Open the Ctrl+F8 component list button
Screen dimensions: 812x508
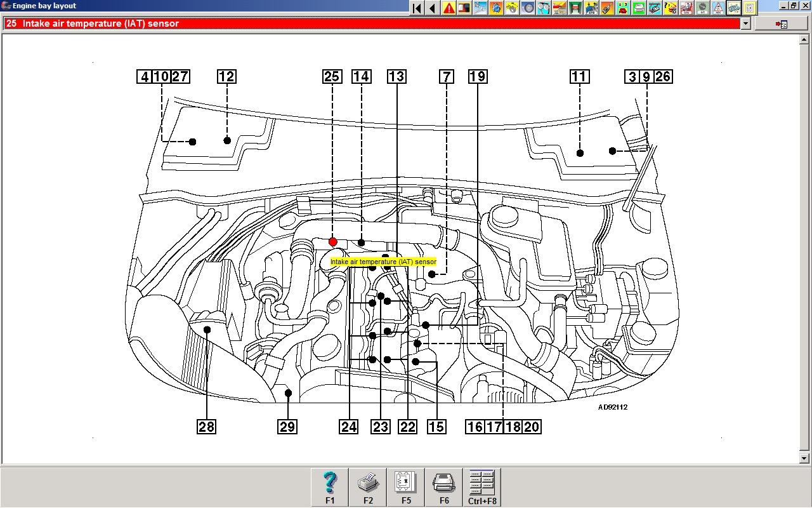tap(482, 487)
